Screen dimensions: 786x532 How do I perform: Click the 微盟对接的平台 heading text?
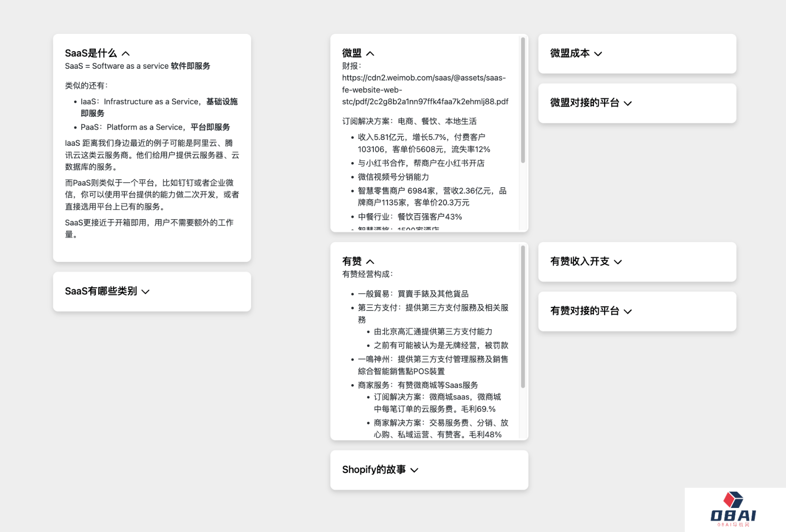(585, 103)
